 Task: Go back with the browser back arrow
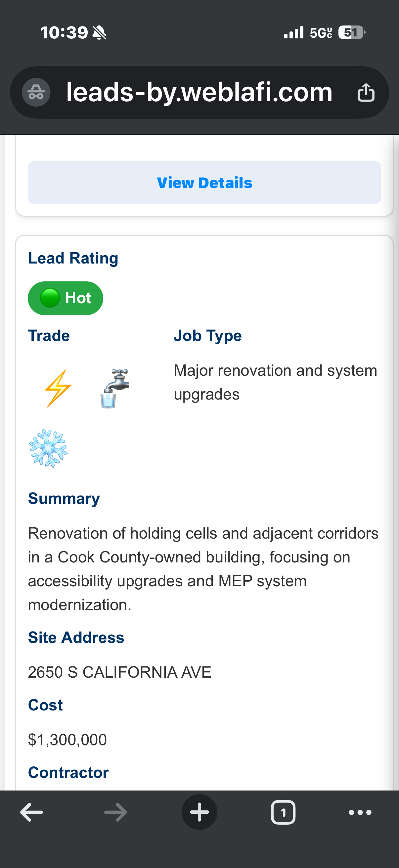[x=31, y=812]
